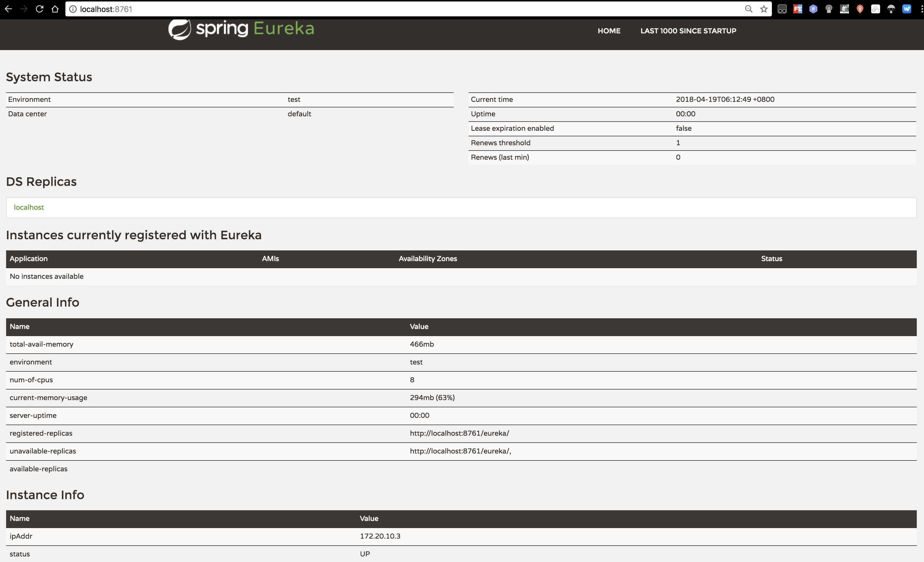924x562 pixels.
Task: Click the status value 'UP'
Action: [365, 554]
